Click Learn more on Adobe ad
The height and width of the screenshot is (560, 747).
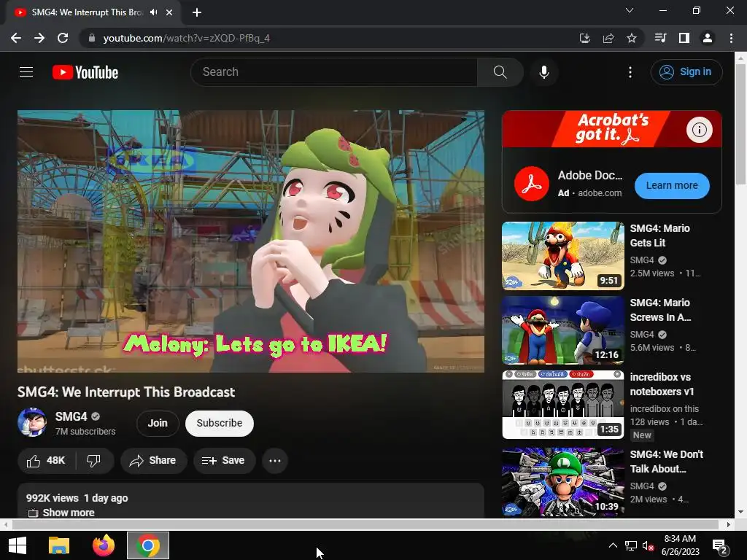pos(672,185)
